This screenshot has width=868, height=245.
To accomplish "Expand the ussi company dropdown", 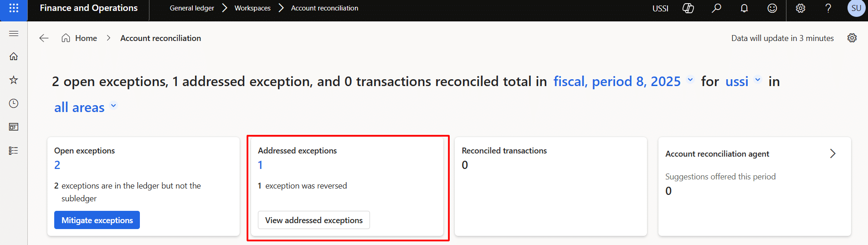I will click(758, 80).
